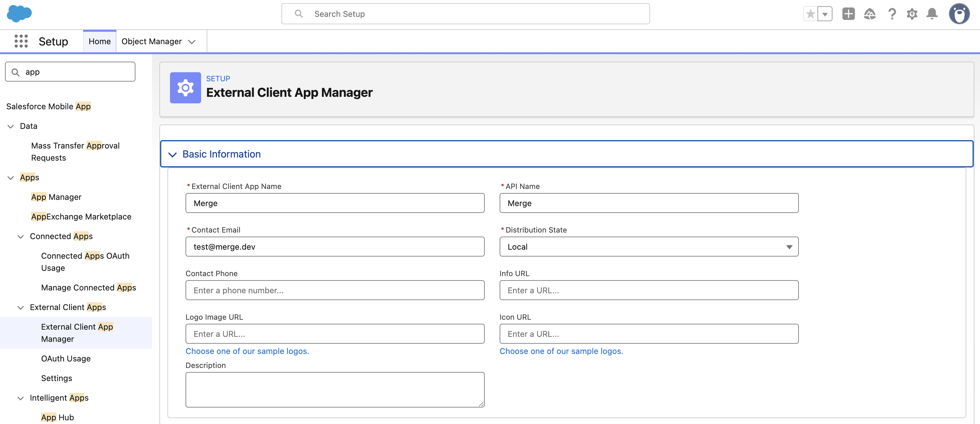Image resolution: width=980 pixels, height=424 pixels.
Task: Open the favorites list dropdown arrow
Action: [825, 14]
